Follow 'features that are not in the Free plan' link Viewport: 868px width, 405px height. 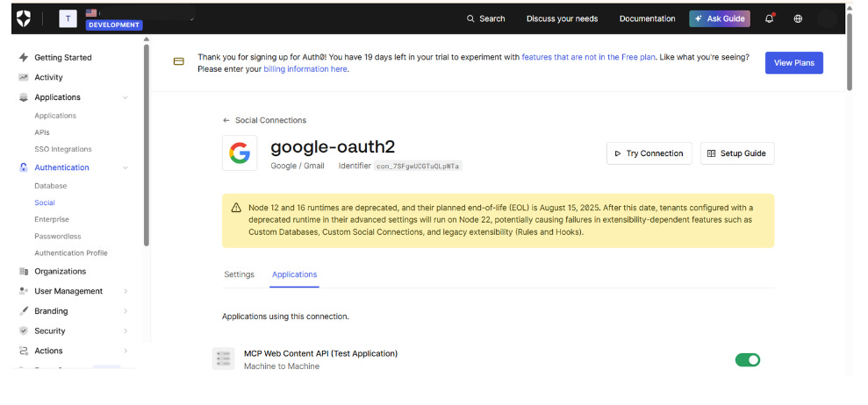click(588, 57)
